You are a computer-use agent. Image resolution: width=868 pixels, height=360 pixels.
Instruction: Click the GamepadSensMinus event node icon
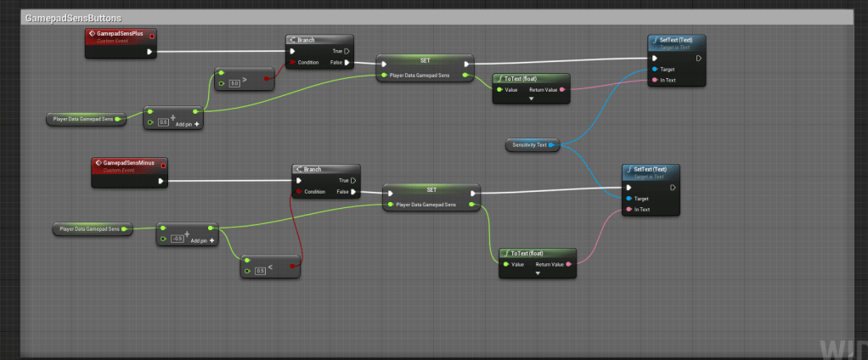click(98, 161)
